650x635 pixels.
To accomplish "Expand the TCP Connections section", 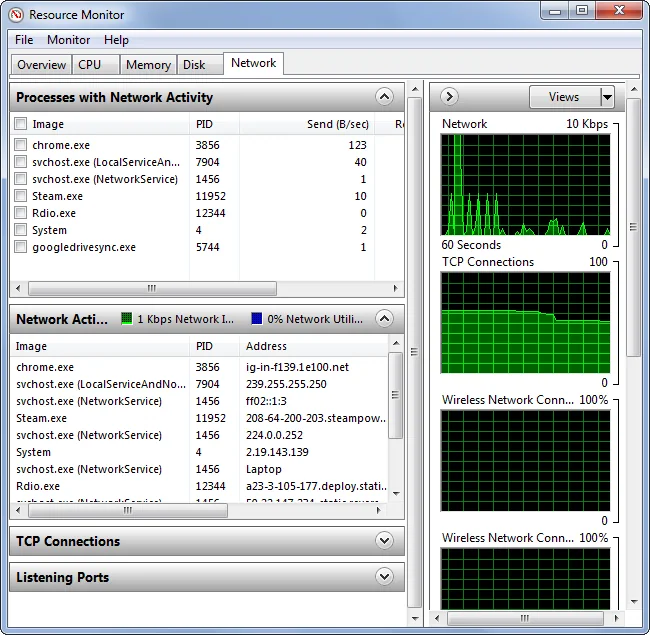I will [384, 540].
